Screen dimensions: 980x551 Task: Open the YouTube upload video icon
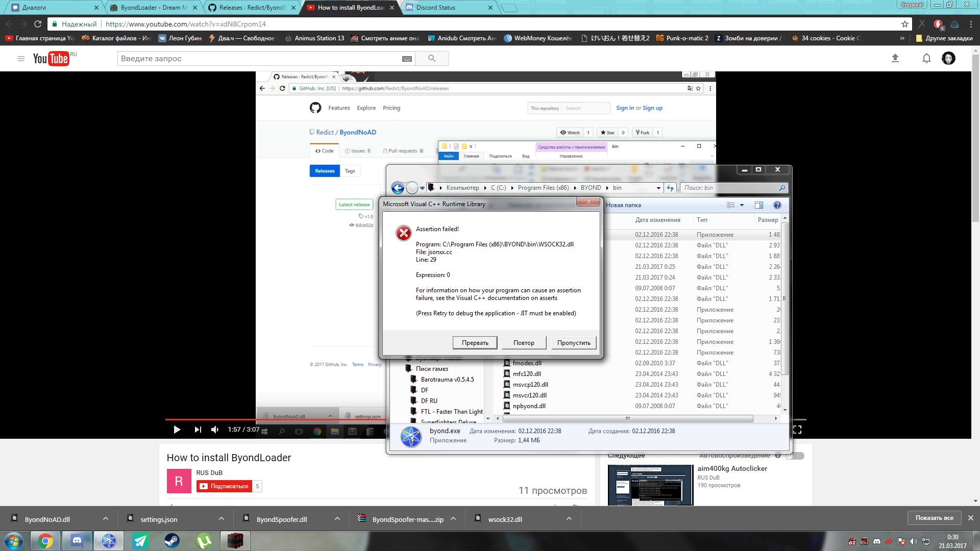coord(895,59)
